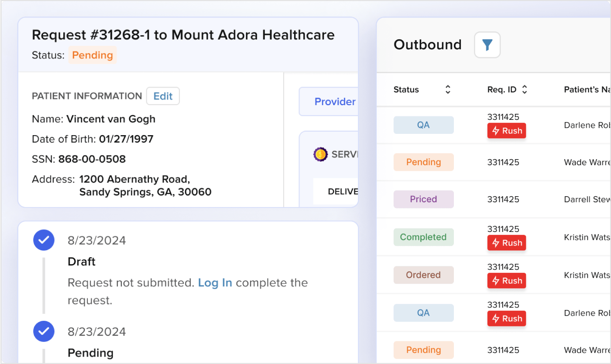611x364 pixels.
Task: Switch to the Provider tab
Action: pos(334,102)
